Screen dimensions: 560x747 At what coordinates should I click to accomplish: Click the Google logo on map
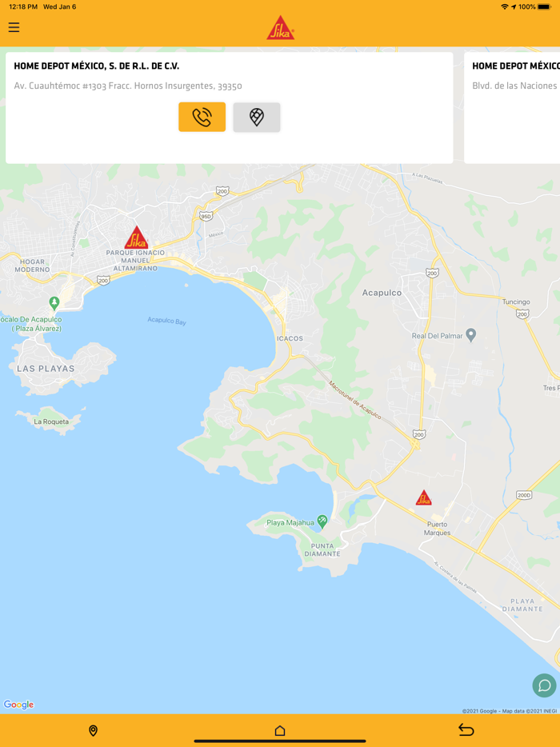point(18,705)
